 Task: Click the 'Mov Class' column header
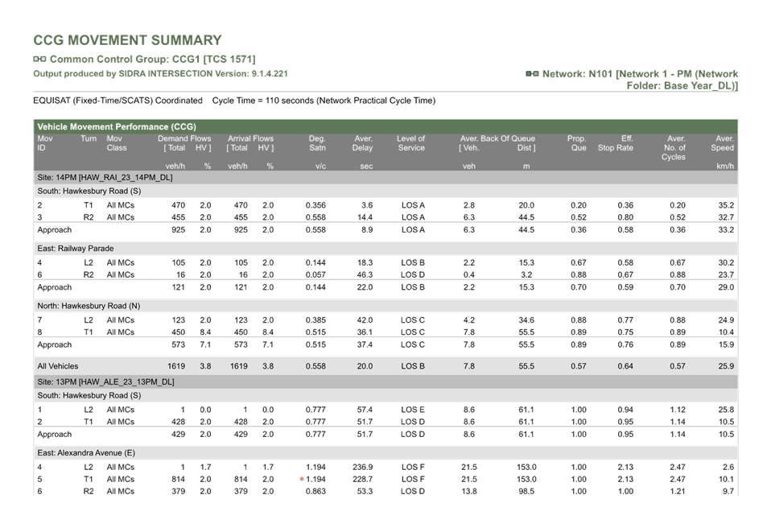(x=117, y=143)
